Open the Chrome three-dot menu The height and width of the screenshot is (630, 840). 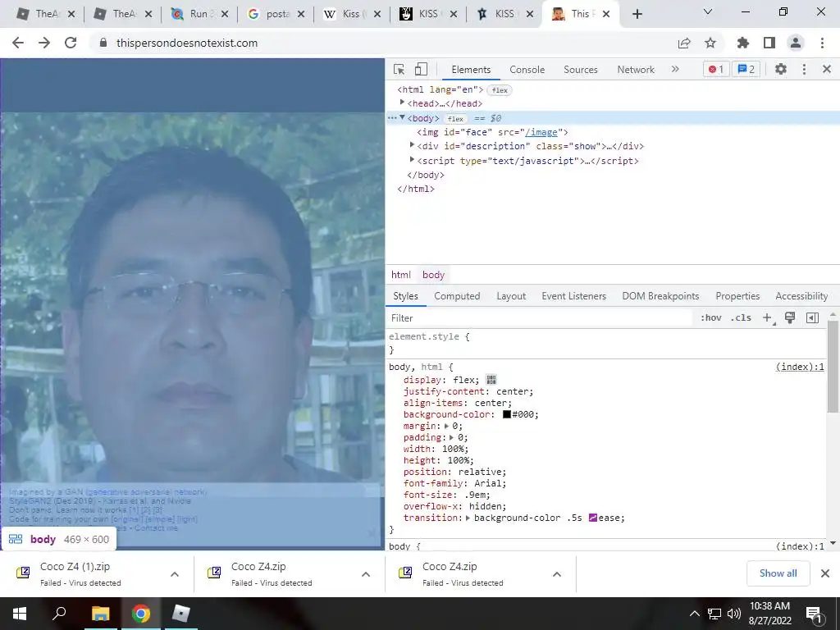pyautogui.click(x=822, y=43)
